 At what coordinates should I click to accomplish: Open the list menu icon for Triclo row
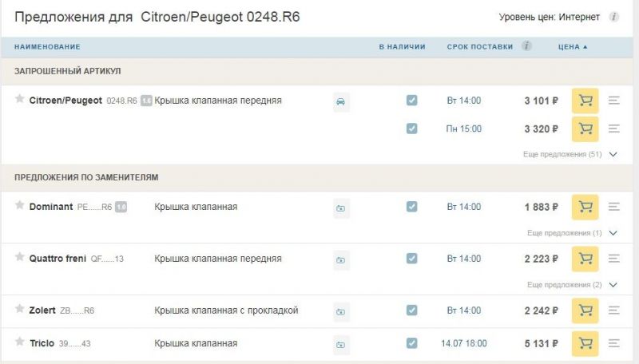(x=614, y=343)
